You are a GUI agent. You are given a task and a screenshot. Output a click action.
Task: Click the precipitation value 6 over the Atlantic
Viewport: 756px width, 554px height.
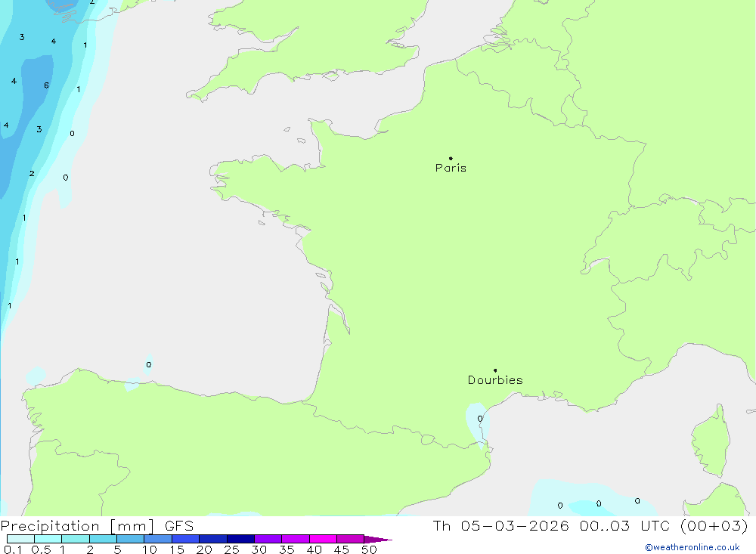(x=46, y=85)
